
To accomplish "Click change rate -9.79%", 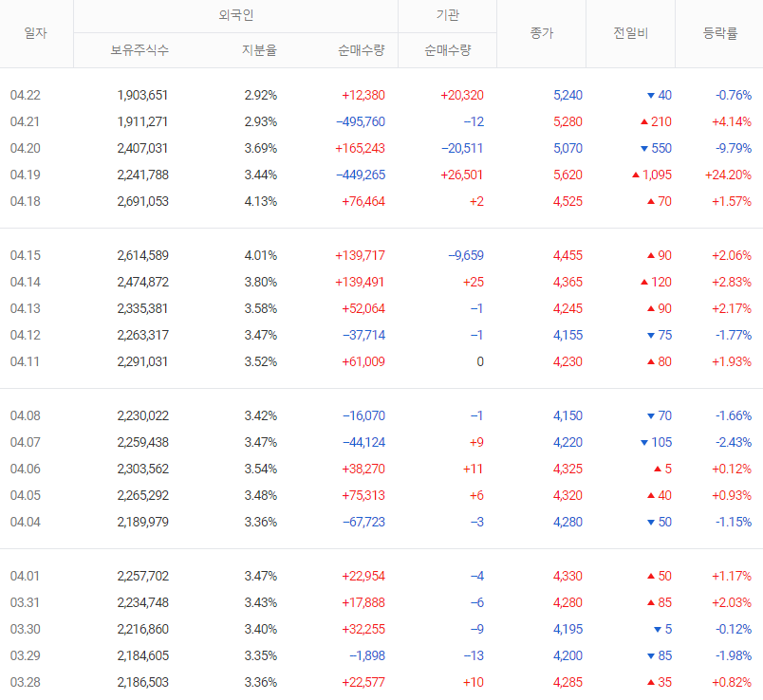I will click(x=734, y=148).
